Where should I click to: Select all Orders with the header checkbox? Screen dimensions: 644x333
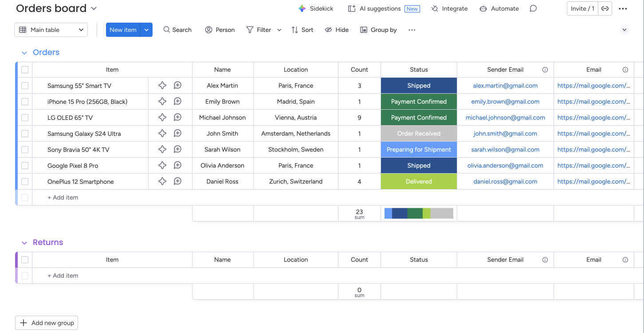click(x=25, y=70)
